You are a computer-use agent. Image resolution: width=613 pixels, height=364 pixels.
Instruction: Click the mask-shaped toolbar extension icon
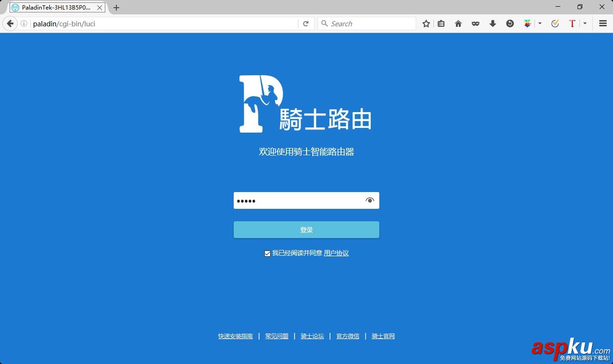pos(475,23)
